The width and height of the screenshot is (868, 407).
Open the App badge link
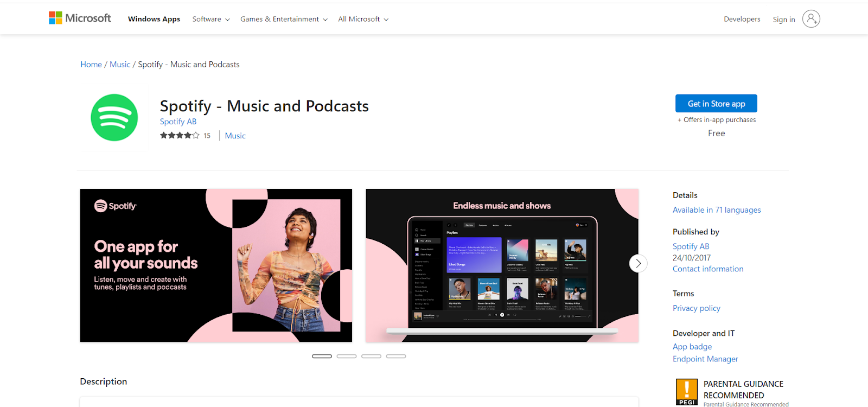click(692, 347)
